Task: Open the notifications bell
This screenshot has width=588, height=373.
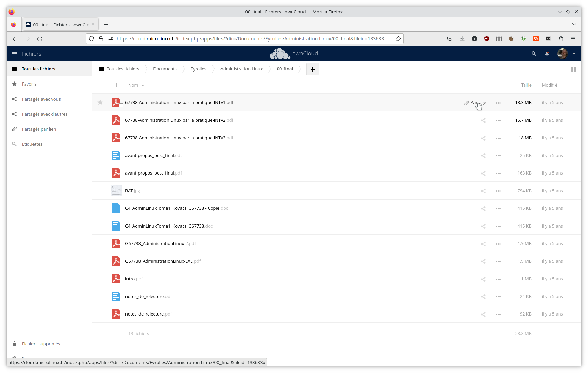Action: [x=547, y=54]
